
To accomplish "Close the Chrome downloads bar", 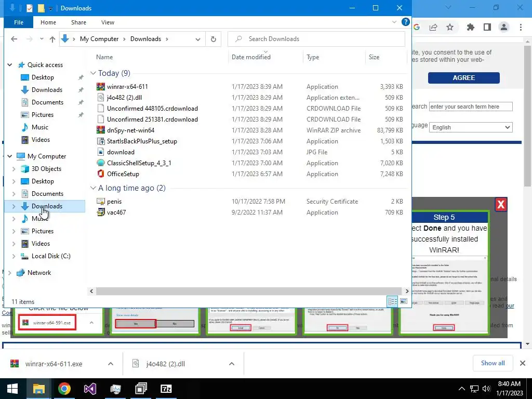I will click(x=523, y=363).
